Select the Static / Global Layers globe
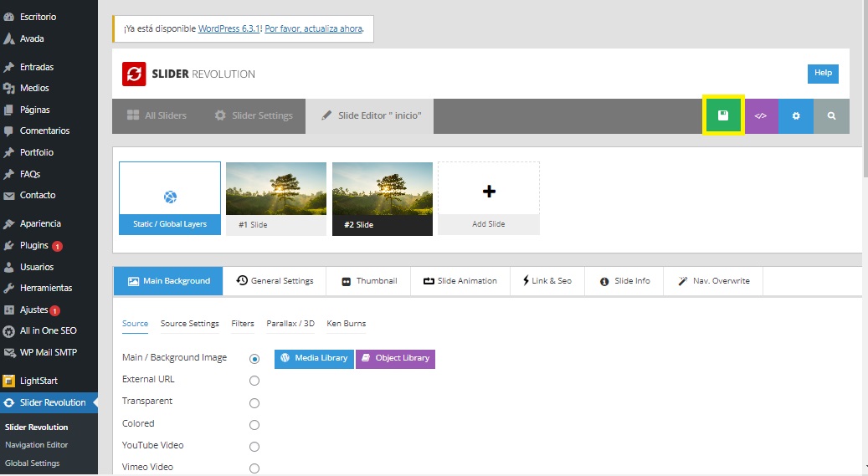Screen dimensions: 868x476 (x=170, y=197)
